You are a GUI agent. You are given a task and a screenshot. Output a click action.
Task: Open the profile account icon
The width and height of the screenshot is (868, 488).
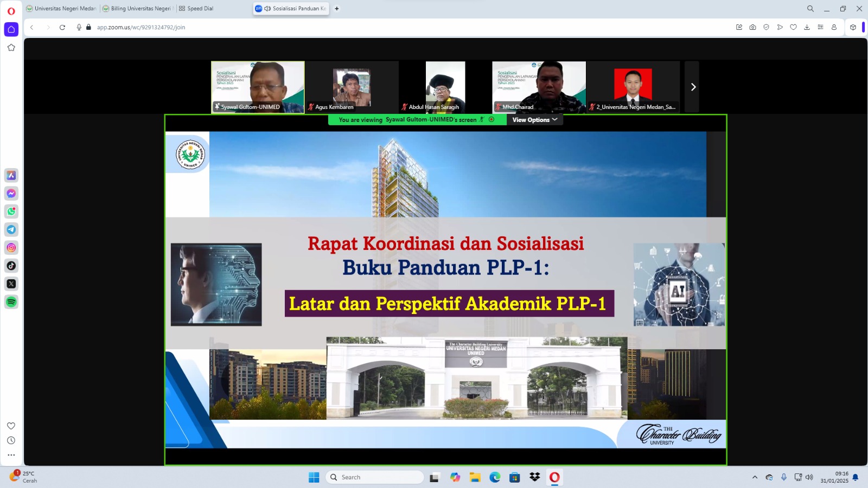[x=834, y=27]
